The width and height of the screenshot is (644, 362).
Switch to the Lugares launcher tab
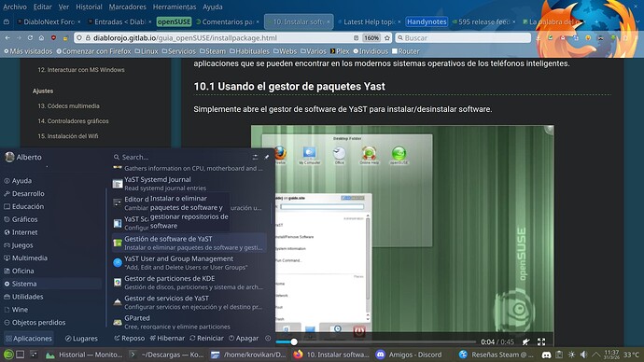[81, 339]
